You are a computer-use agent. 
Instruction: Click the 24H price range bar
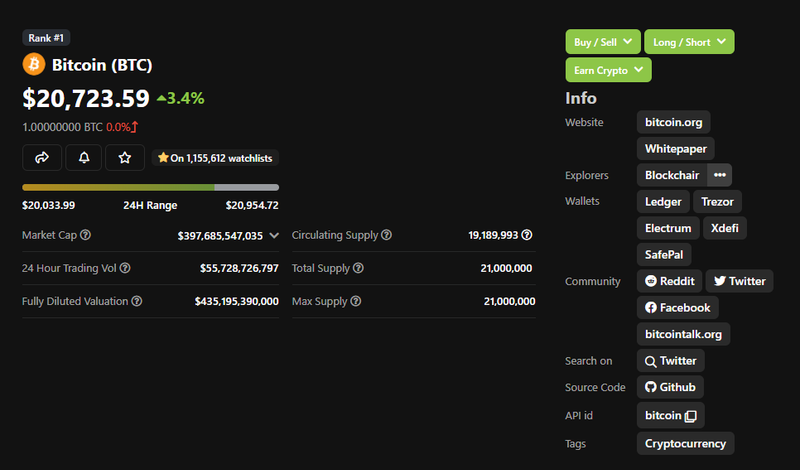click(150, 187)
